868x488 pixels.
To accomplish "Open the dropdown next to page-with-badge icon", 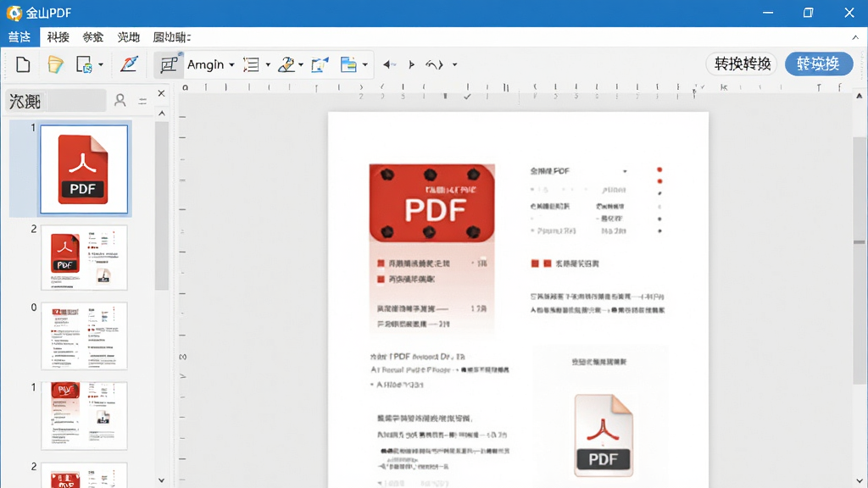I will tap(101, 64).
